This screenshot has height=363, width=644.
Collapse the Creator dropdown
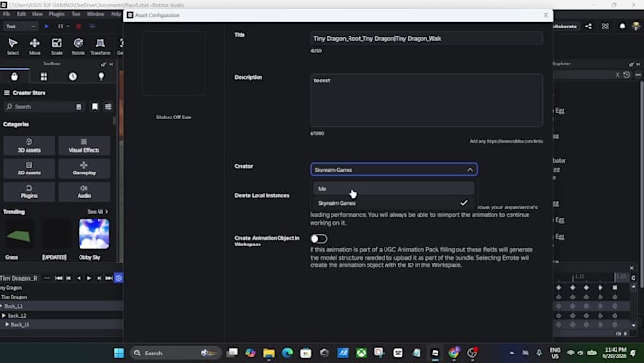click(470, 170)
